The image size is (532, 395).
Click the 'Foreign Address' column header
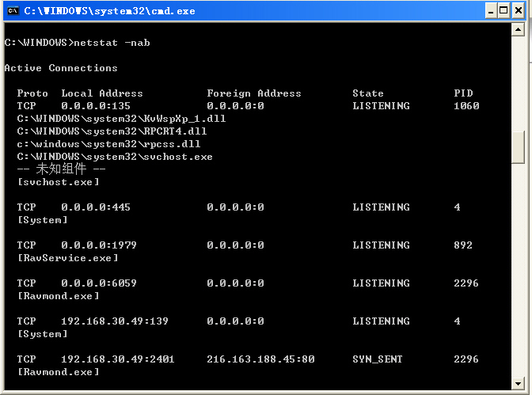pos(254,93)
